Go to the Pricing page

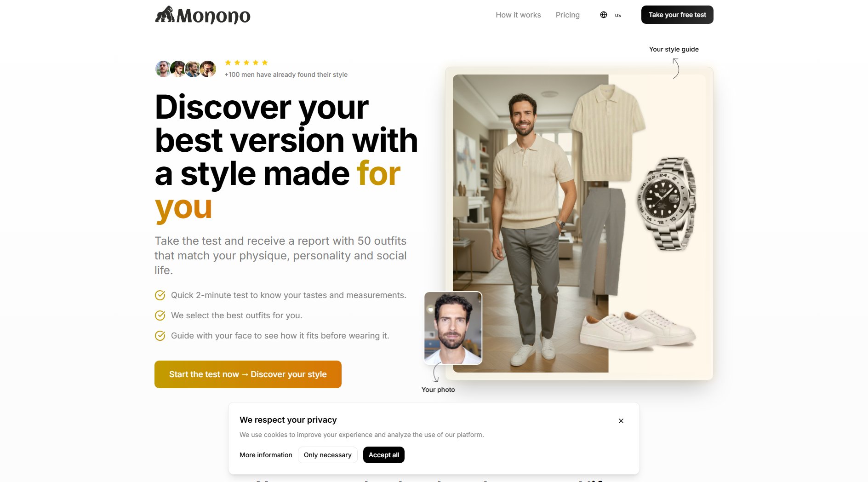(567, 15)
